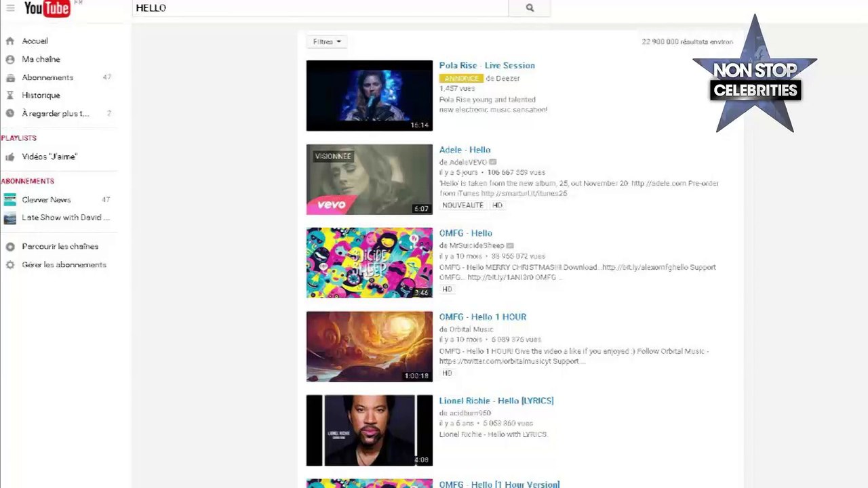
Task: Click the Ma chaîne profile icon
Action: click(10, 60)
